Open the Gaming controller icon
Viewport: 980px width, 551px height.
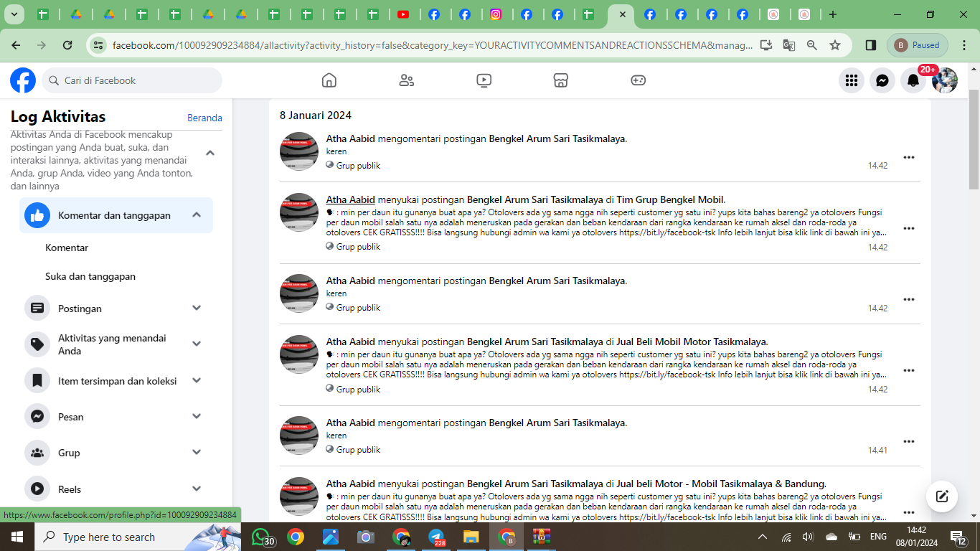point(639,80)
